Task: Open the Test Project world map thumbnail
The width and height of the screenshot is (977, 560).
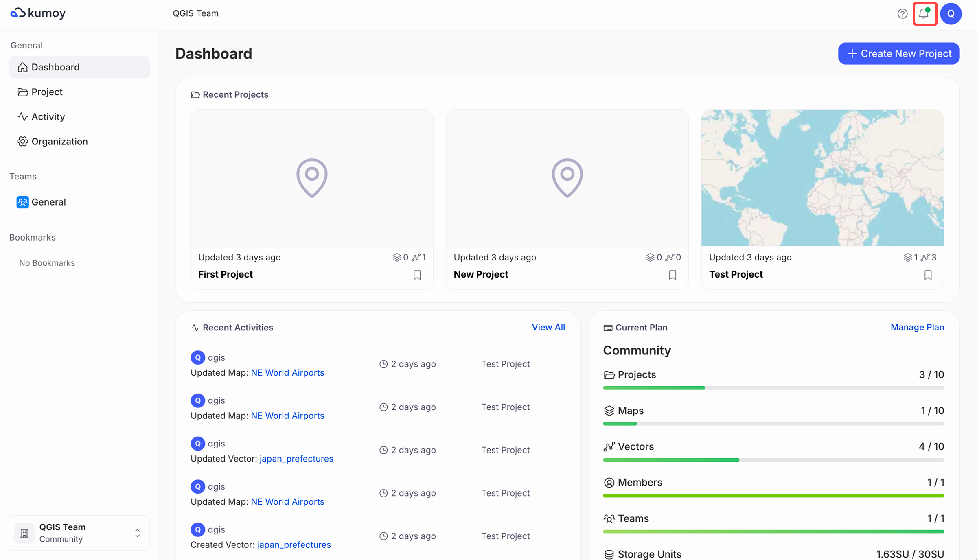Action: [822, 178]
